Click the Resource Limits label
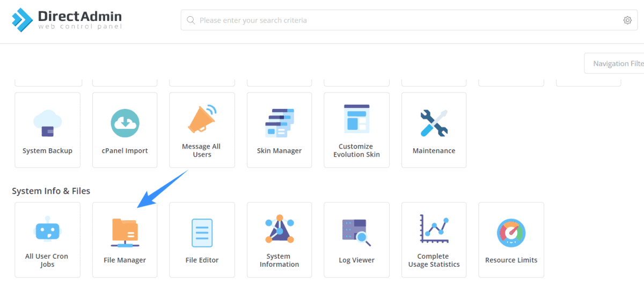 [x=511, y=260]
